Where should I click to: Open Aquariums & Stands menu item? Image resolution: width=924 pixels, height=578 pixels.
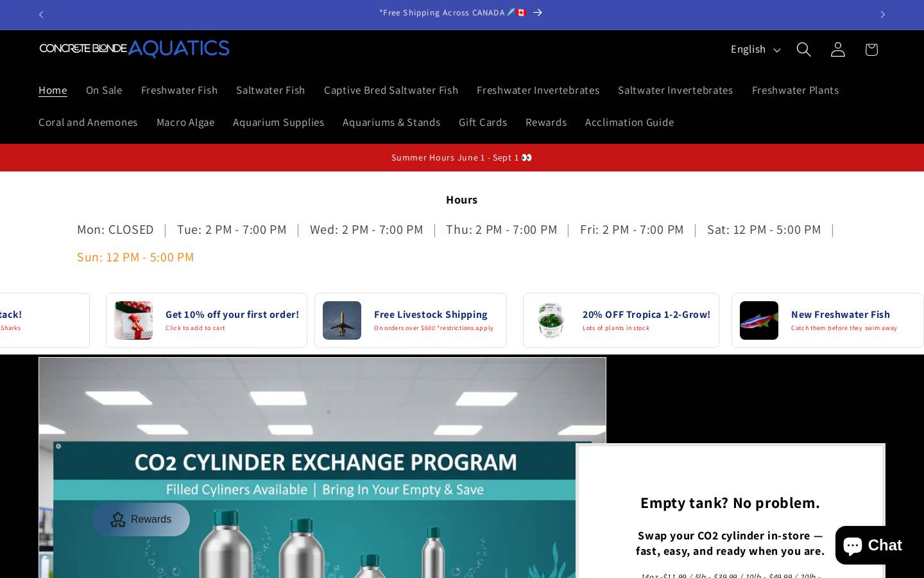tap(391, 122)
